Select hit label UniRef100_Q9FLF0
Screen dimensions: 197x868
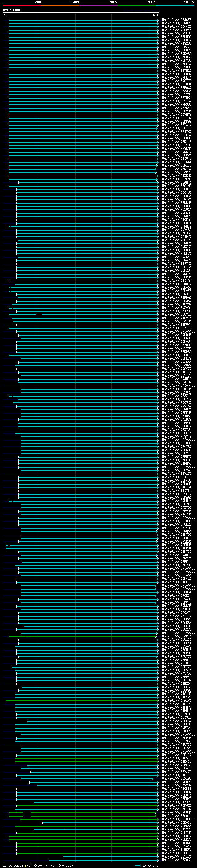click(x=177, y=78)
